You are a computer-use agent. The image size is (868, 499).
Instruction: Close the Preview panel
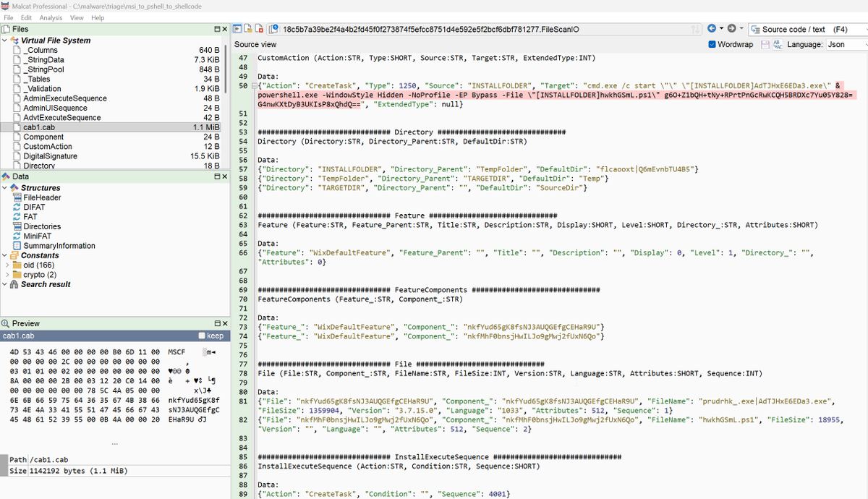[x=224, y=323]
